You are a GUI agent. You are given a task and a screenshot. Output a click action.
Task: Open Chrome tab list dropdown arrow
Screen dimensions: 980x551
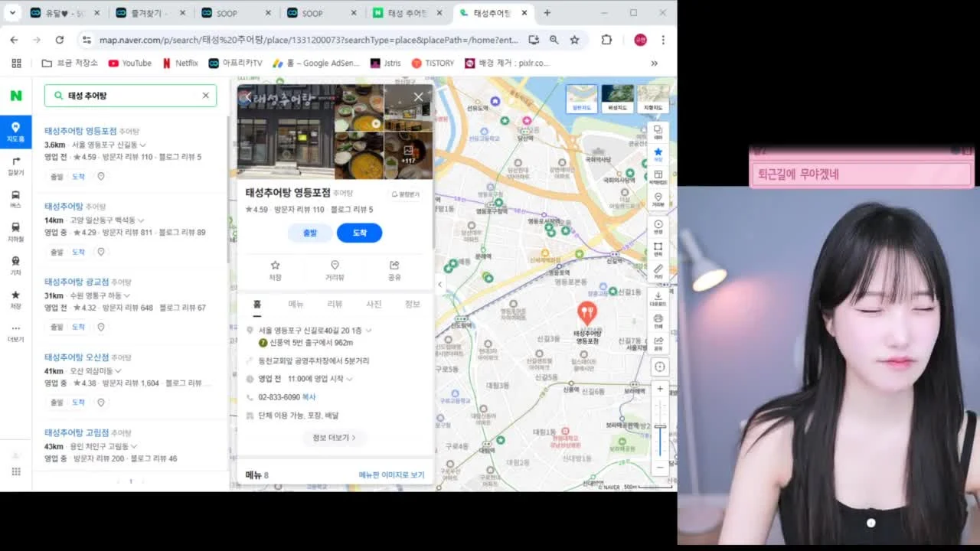(12, 13)
